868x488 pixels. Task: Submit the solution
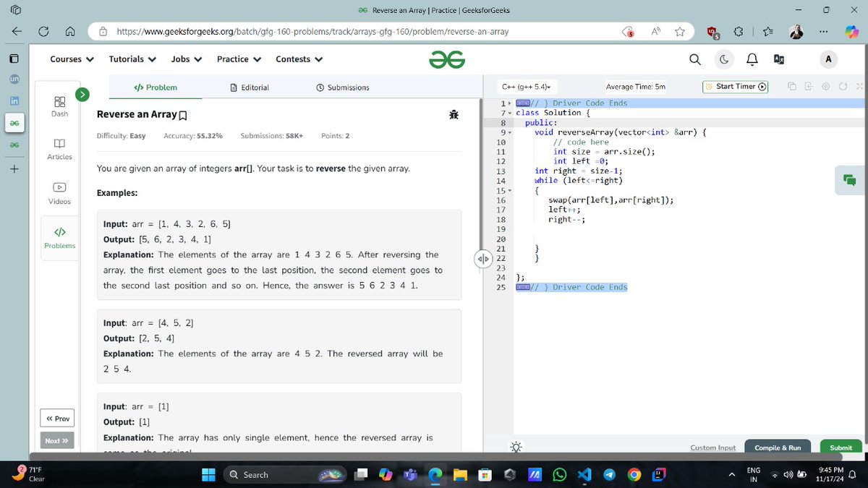pos(841,448)
